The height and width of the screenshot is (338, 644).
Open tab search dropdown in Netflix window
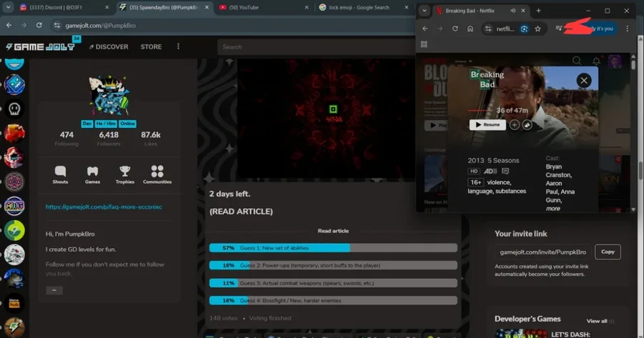[424, 11]
